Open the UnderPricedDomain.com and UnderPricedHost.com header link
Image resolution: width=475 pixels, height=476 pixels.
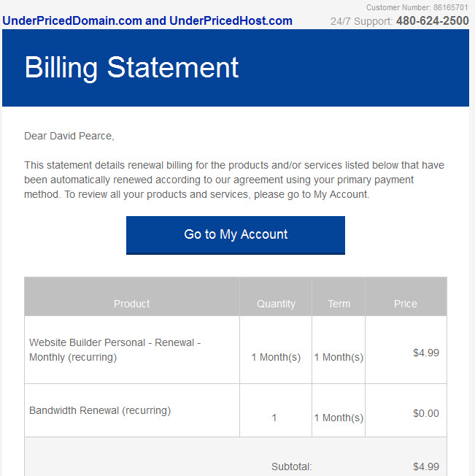pyautogui.click(x=147, y=20)
